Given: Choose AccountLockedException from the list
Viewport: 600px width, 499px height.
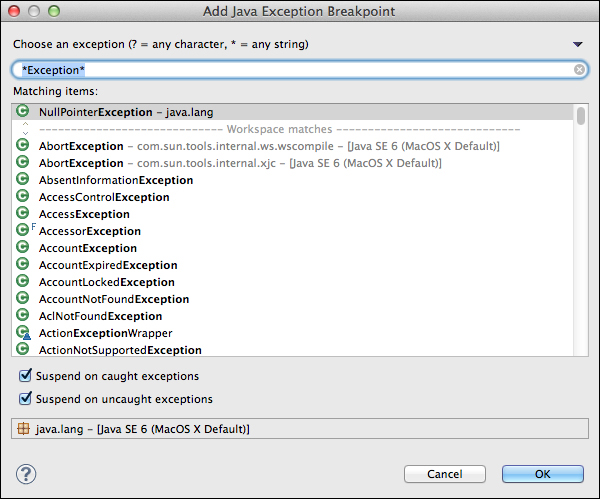Looking at the screenshot, I should click(106, 282).
